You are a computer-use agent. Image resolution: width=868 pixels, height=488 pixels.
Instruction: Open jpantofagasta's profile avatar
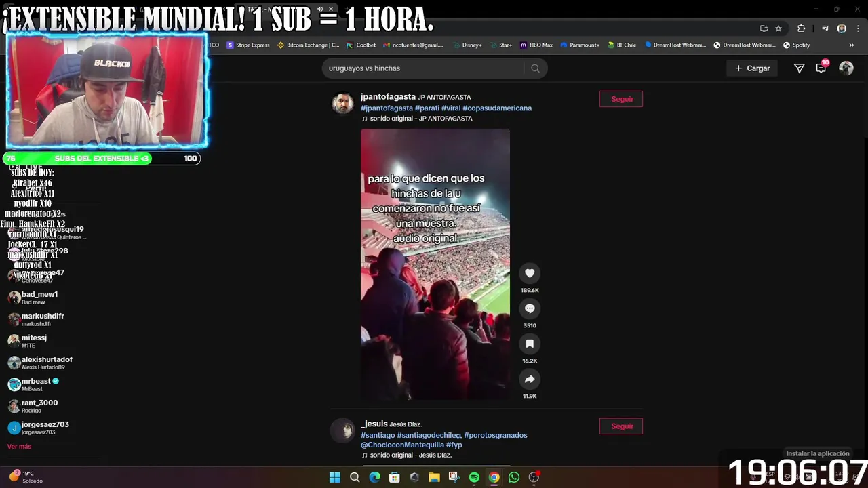click(x=342, y=103)
